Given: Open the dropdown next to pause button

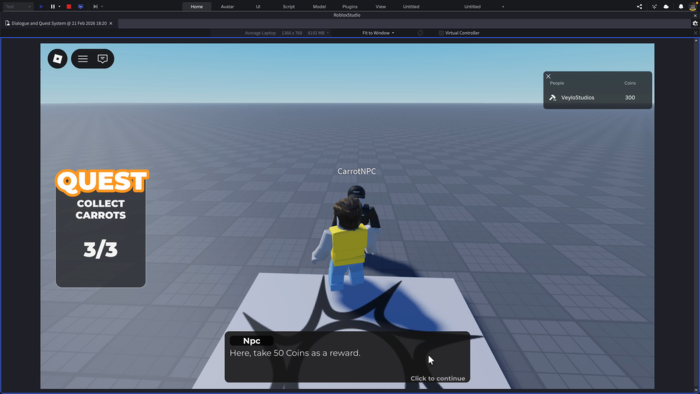Looking at the screenshot, I should (59, 7).
